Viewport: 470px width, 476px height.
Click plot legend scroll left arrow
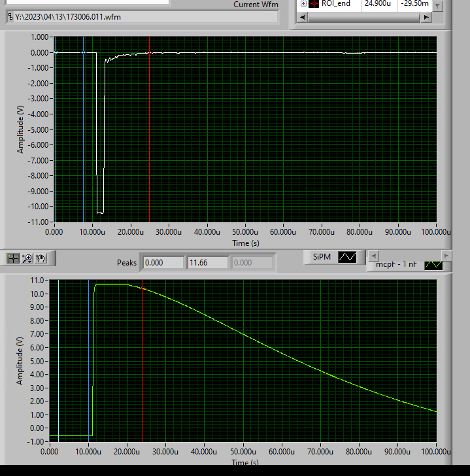pos(373,256)
